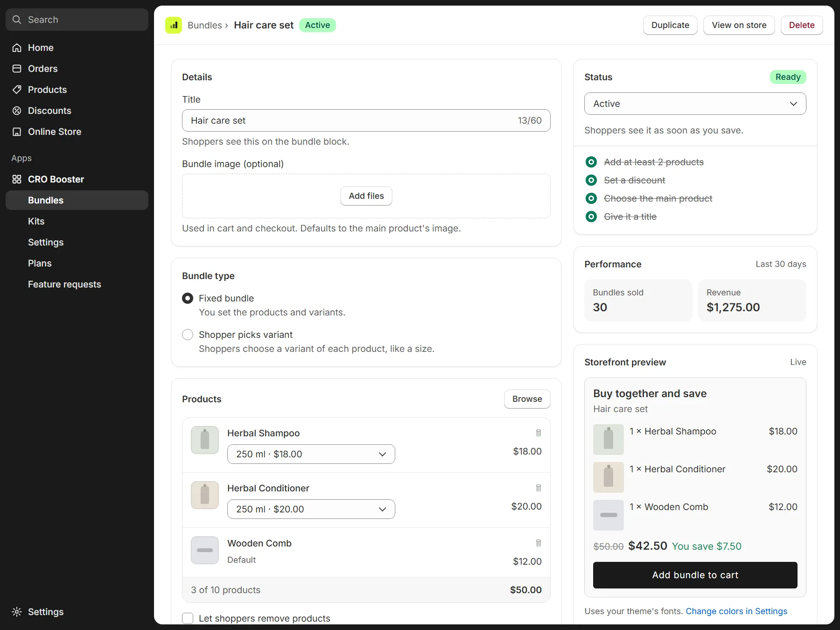Click the CRO Booster apps grid icon
This screenshot has width=840, height=630.
(x=17, y=179)
